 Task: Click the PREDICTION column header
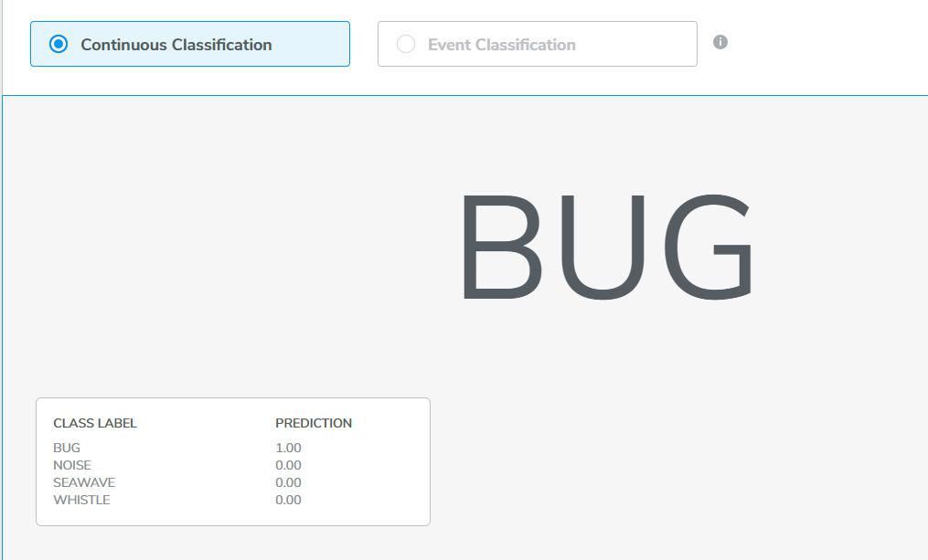(314, 423)
